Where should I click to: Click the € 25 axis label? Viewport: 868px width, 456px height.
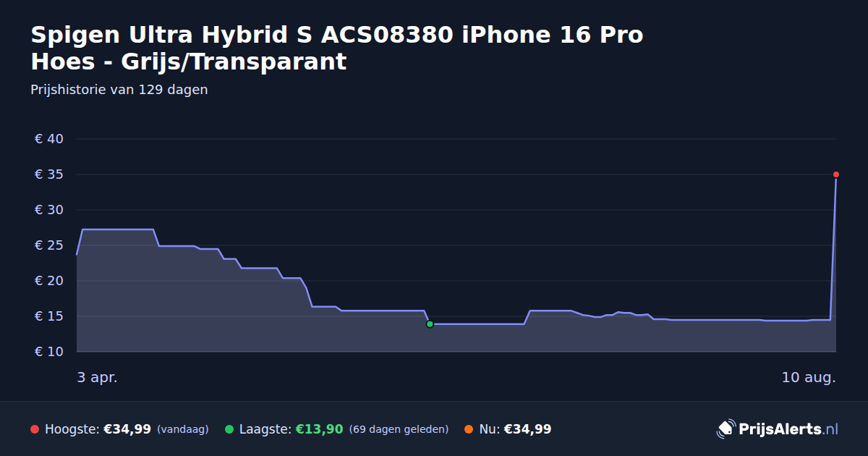click(x=49, y=245)
